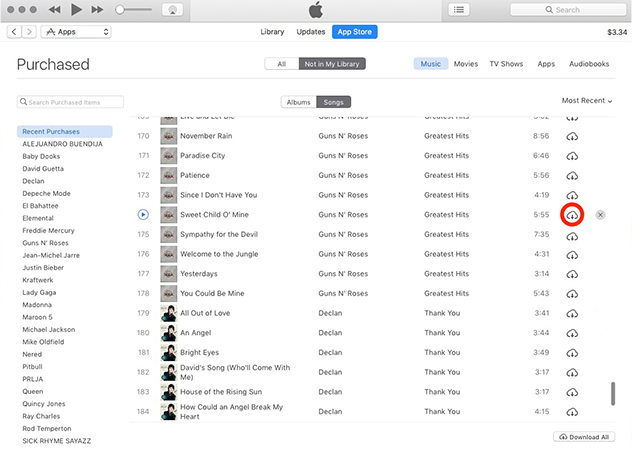Open the Most Recent sort dropdown
The height and width of the screenshot is (450, 632).
(587, 100)
